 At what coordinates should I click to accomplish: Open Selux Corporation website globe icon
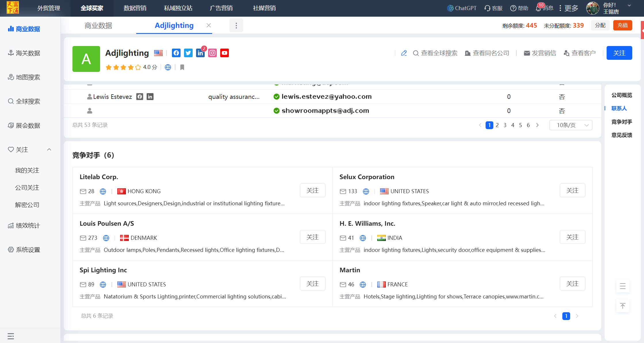coord(366,191)
